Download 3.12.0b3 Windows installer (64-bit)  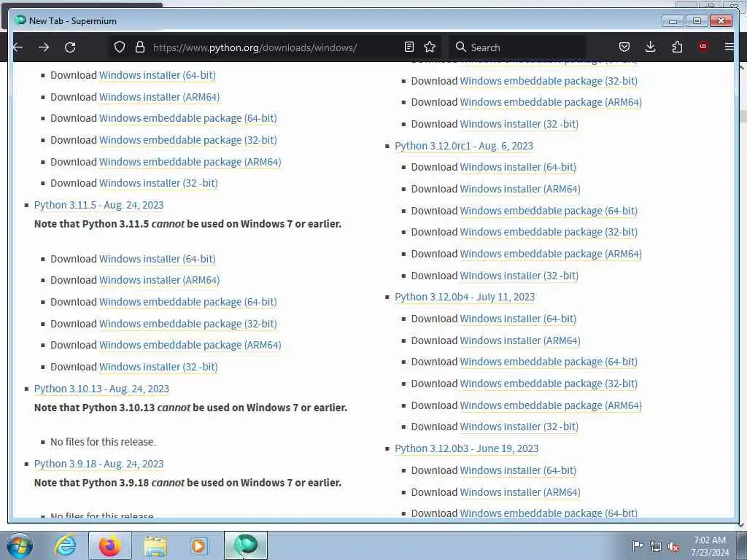(518, 471)
